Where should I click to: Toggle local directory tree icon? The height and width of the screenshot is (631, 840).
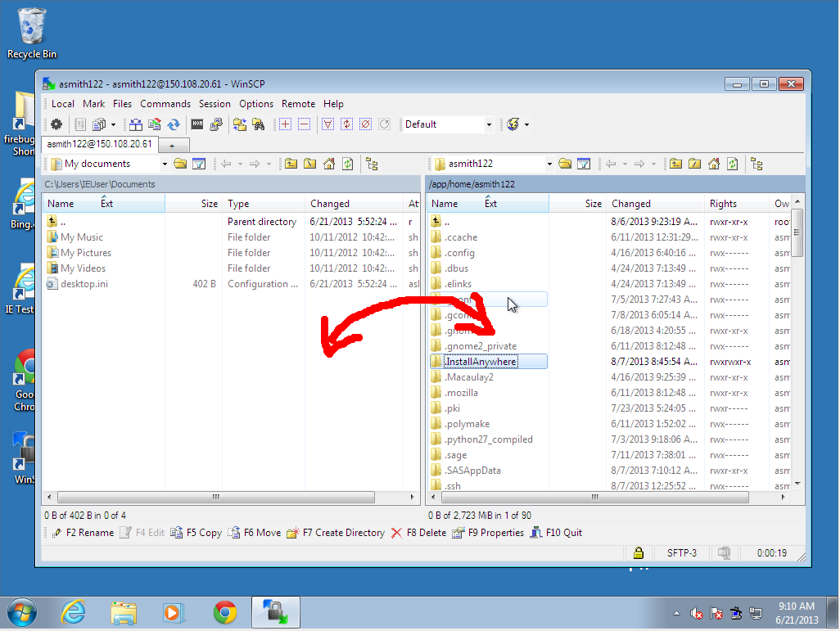[372, 164]
